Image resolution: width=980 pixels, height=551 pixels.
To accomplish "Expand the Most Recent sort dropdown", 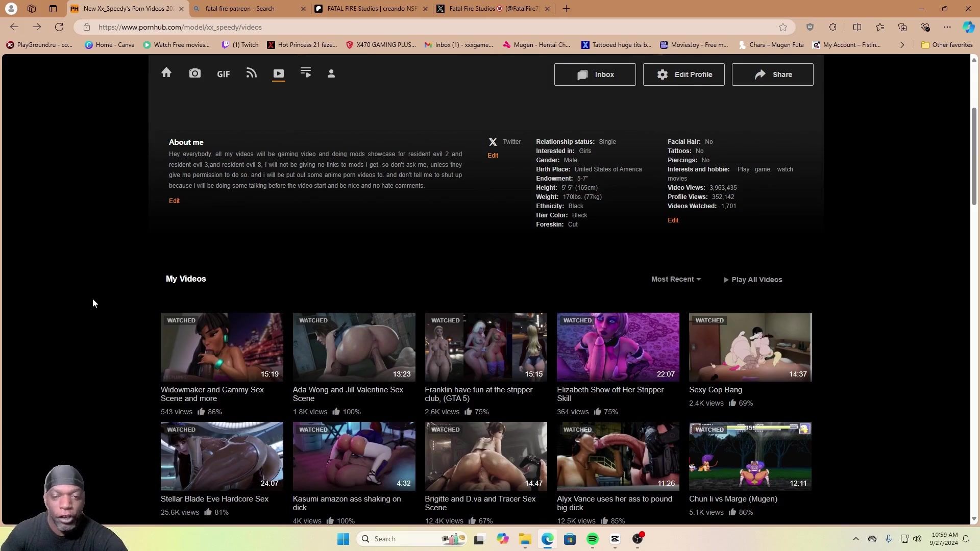I will 676,280.
